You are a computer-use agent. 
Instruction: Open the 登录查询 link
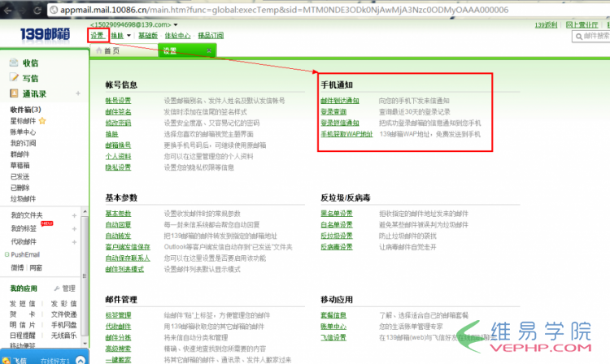(333, 112)
